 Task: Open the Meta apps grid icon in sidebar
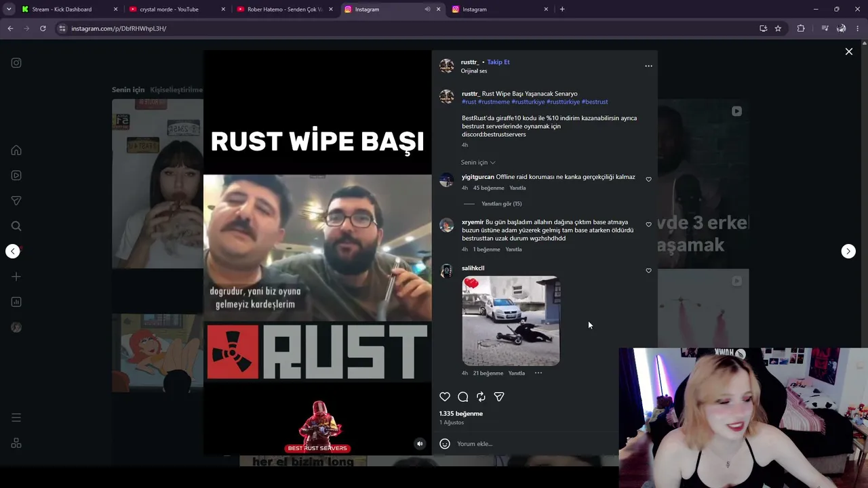tap(16, 443)
